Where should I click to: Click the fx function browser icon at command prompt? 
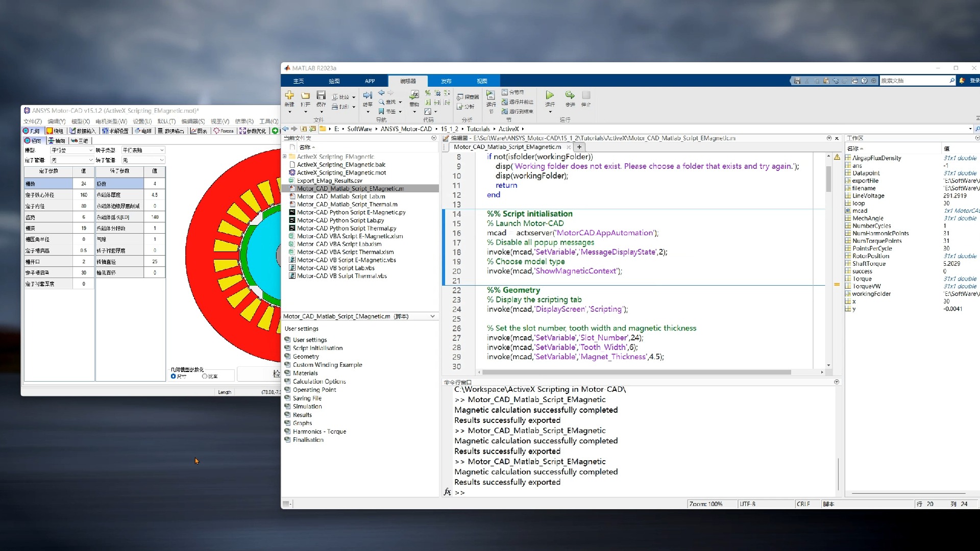[x=448, y=492]
